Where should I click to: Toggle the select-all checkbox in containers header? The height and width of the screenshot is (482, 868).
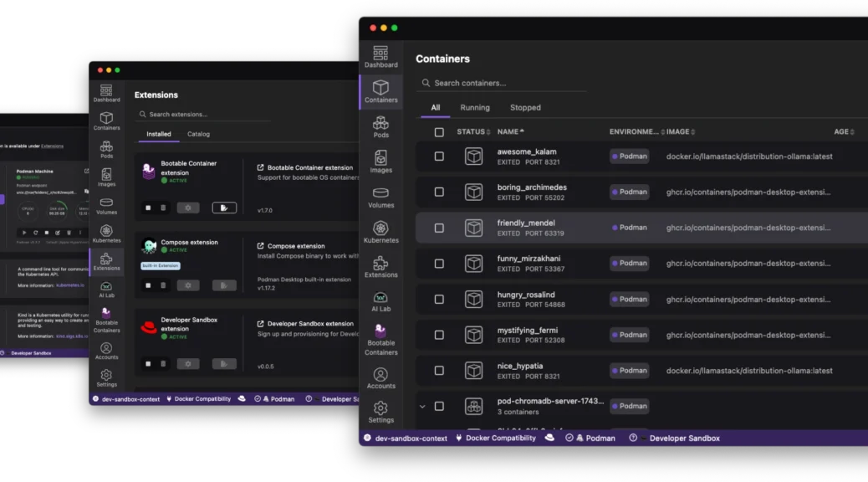tap(439, 132)
